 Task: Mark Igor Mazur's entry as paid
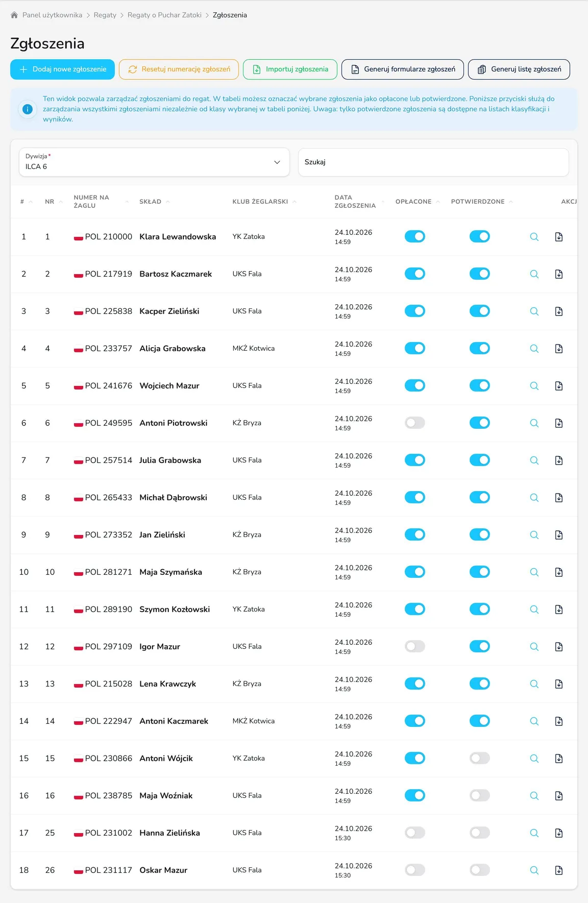(x=415, y=646)
